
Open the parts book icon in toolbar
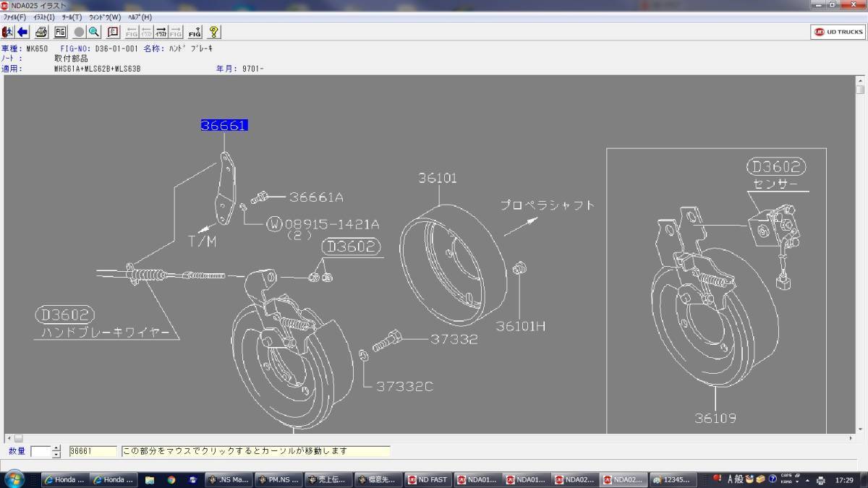pos(113,32)
